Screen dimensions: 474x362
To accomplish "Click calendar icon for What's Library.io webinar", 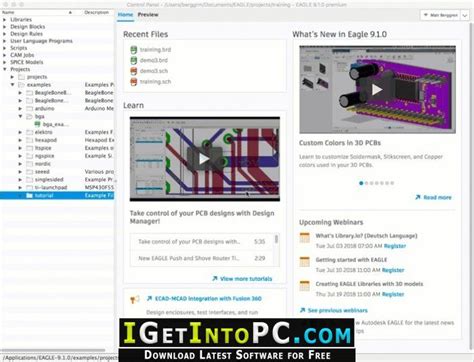I will pyautogui.click(x=305, y=237).
